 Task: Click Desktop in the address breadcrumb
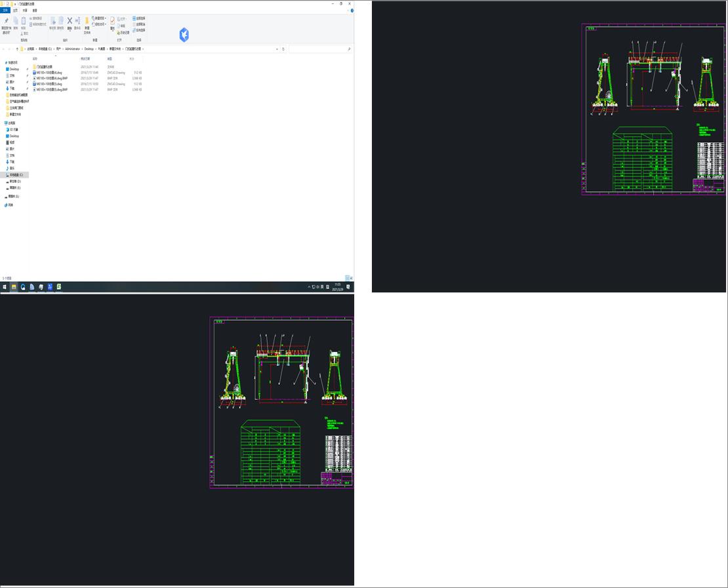(x=89, y=49)
